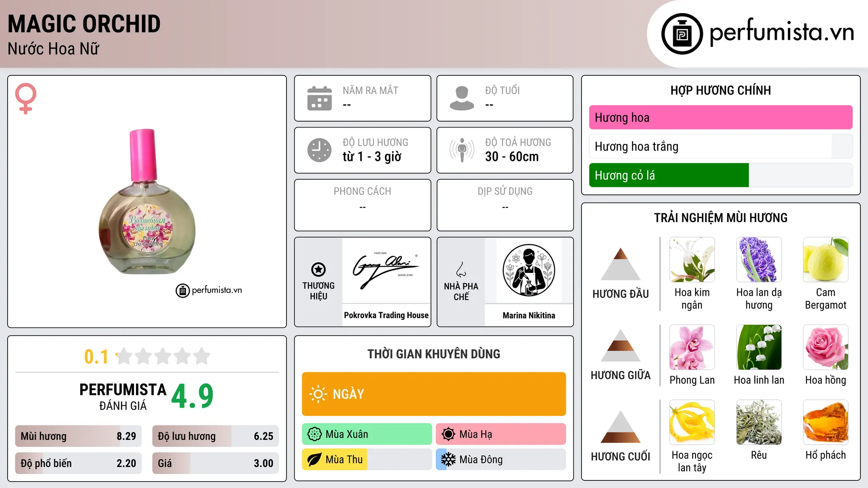Click the 0.1 user rating number
Viewport: 868px width, 488px height.
[96, 357]
